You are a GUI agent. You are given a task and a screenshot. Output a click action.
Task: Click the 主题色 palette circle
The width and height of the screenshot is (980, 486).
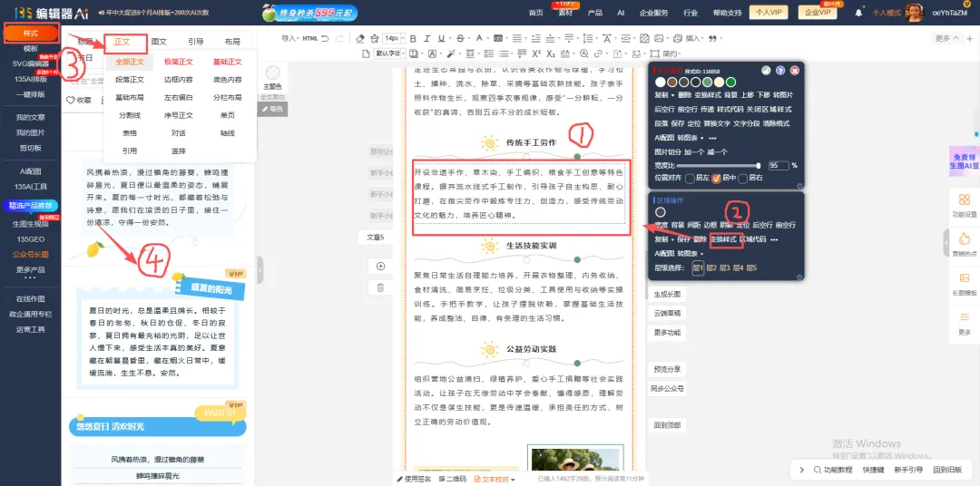click(272, 73)
